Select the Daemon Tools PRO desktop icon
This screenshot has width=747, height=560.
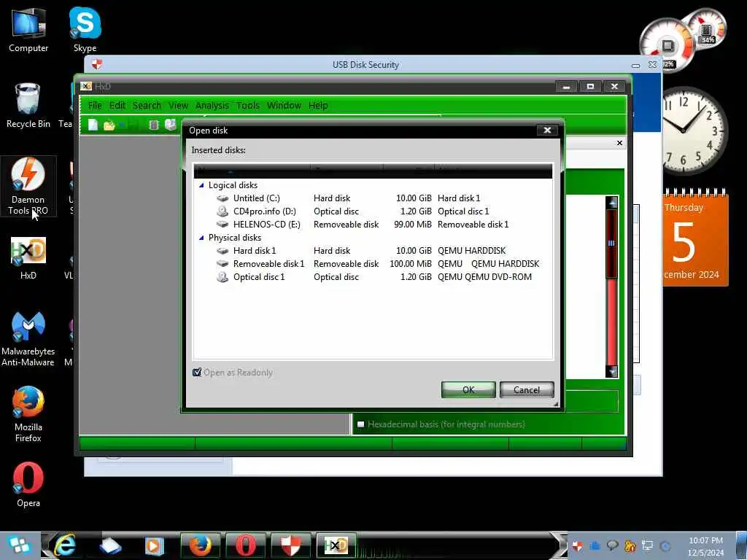coord(28,186)
